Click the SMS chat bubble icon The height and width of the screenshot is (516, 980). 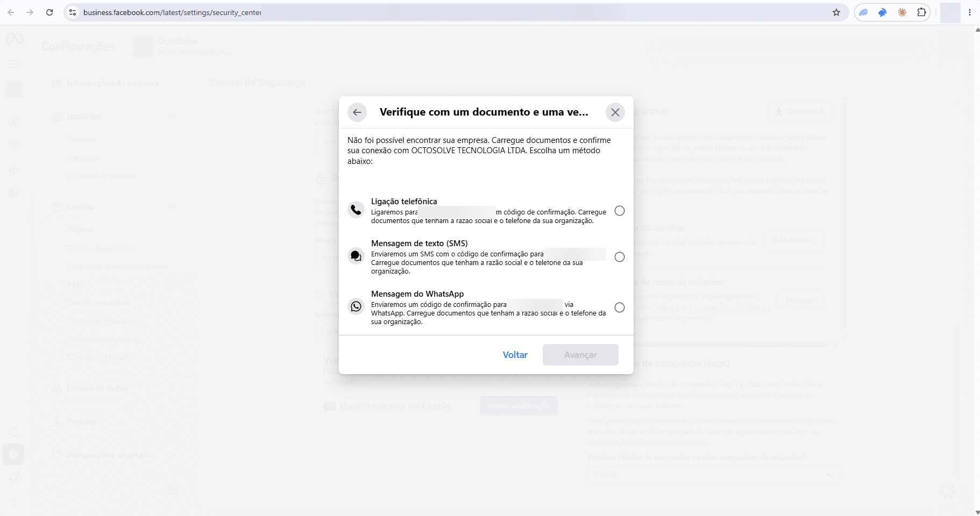(x=356, y=256)
